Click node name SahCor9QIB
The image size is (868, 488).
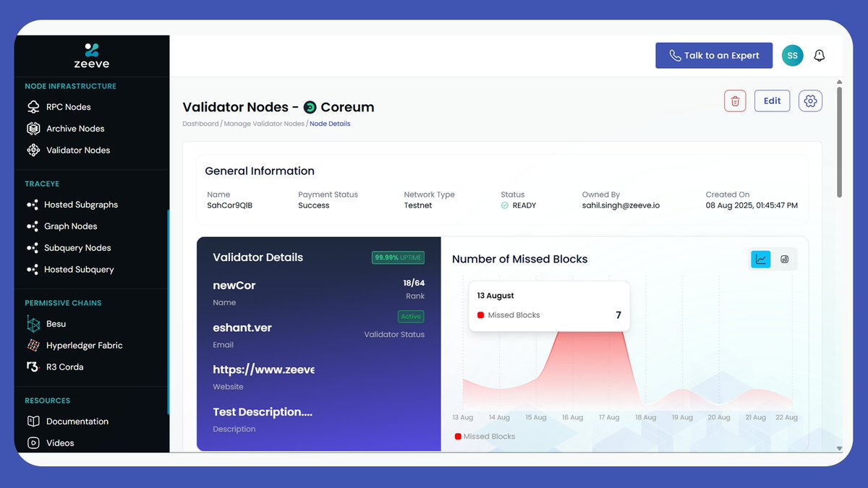[x=230, y=205]
